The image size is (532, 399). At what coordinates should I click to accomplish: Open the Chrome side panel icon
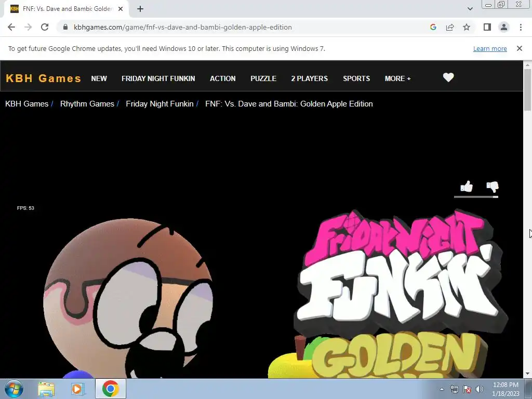[487, 27]
